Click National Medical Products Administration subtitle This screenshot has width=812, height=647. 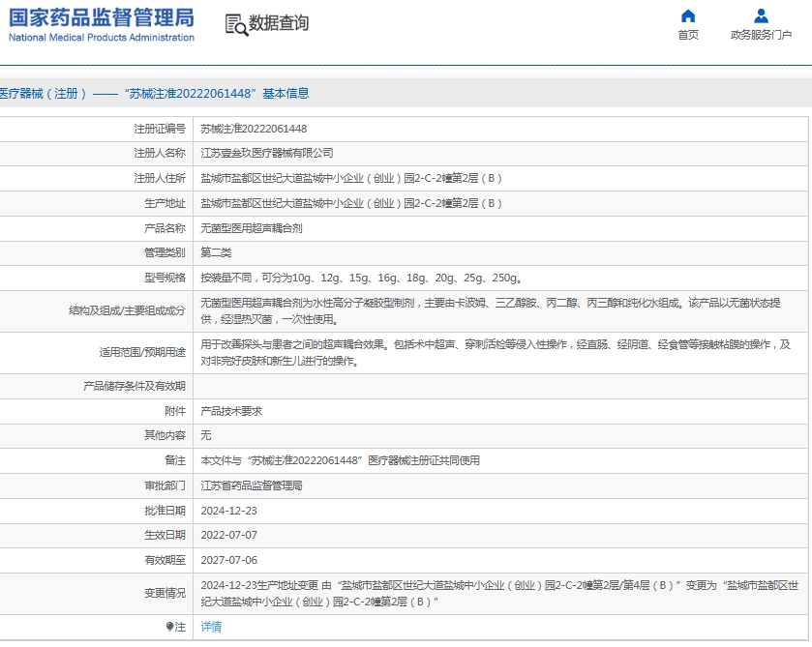click(102, 38)
